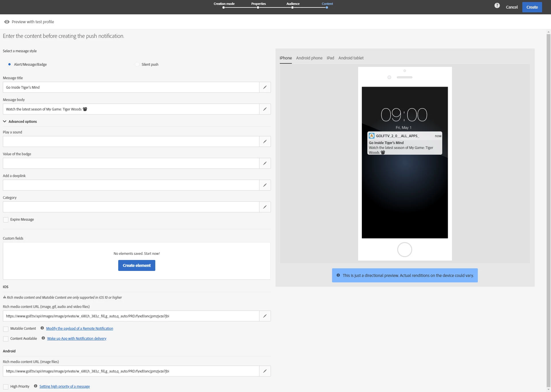Click pencil icon for Add a deeplink
The image size is (551, 392).
(x=265, y=185)
